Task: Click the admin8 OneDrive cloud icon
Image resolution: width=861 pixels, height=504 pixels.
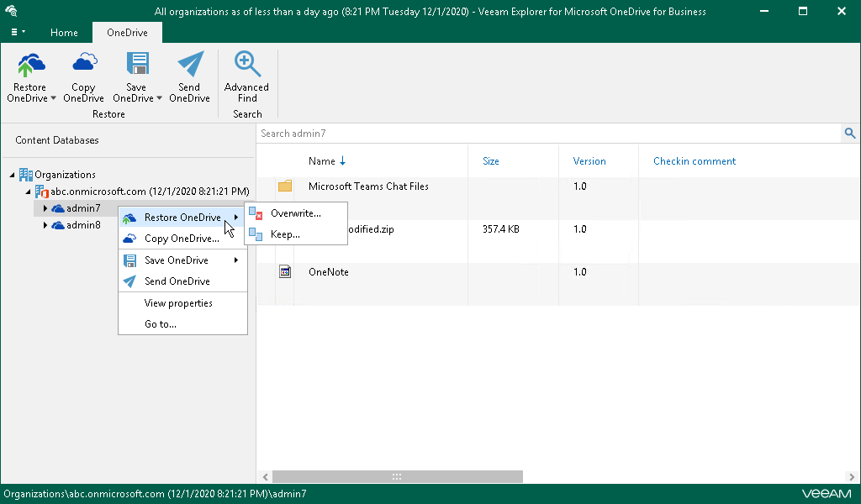Action: [58, 225]
